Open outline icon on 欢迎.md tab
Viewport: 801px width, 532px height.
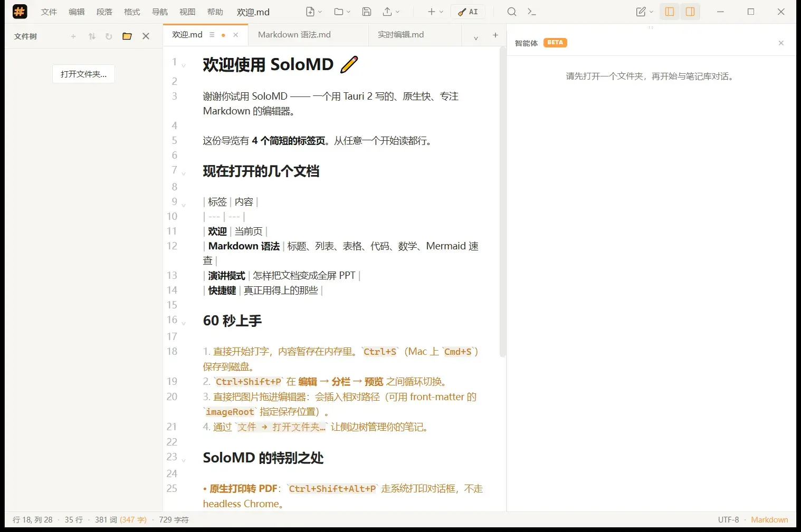212,35
